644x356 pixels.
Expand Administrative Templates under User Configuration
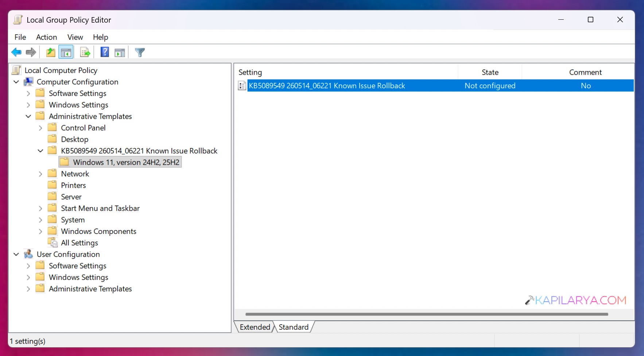28,289
